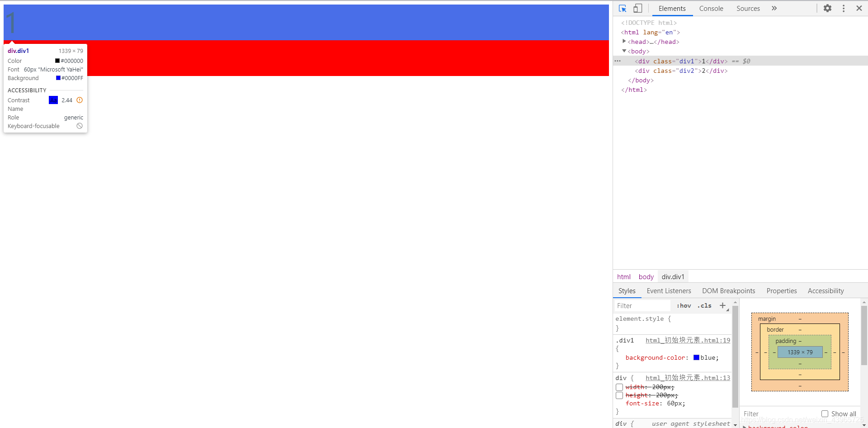Open the Properties tab
The width and height of the screenshot is (868, 428).
pos(782,291)
